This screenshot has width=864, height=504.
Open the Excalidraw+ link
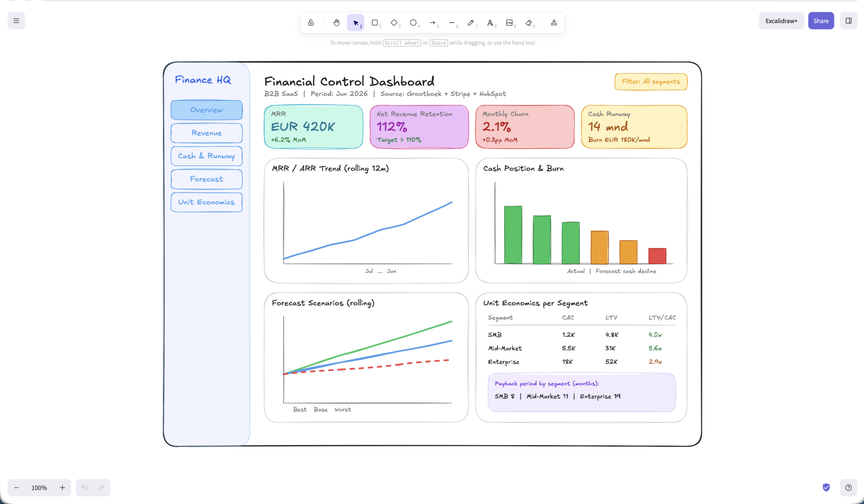(x=781, y=21)
